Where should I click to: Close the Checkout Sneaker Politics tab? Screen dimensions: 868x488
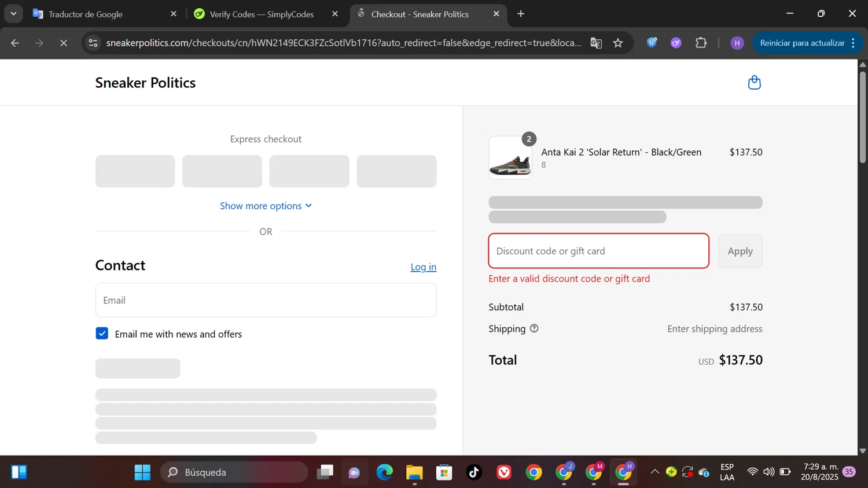click(496, 14)
